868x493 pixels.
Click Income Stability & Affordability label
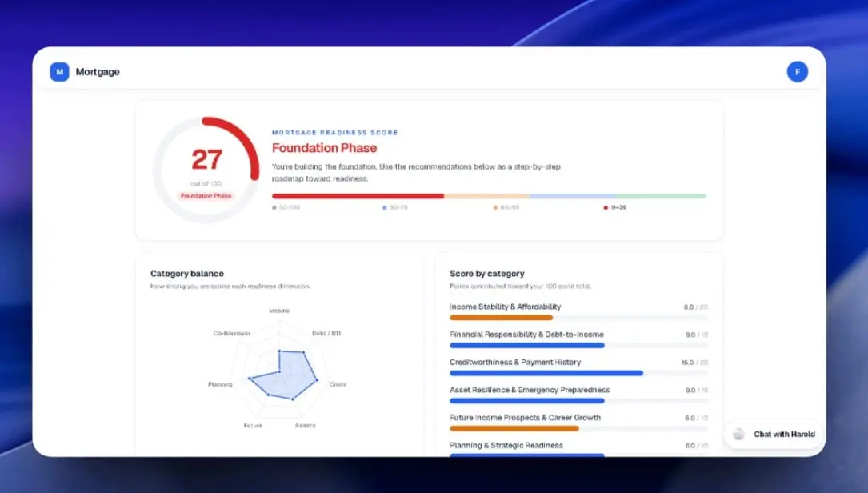pyautogui.click(x=506, y=307)
